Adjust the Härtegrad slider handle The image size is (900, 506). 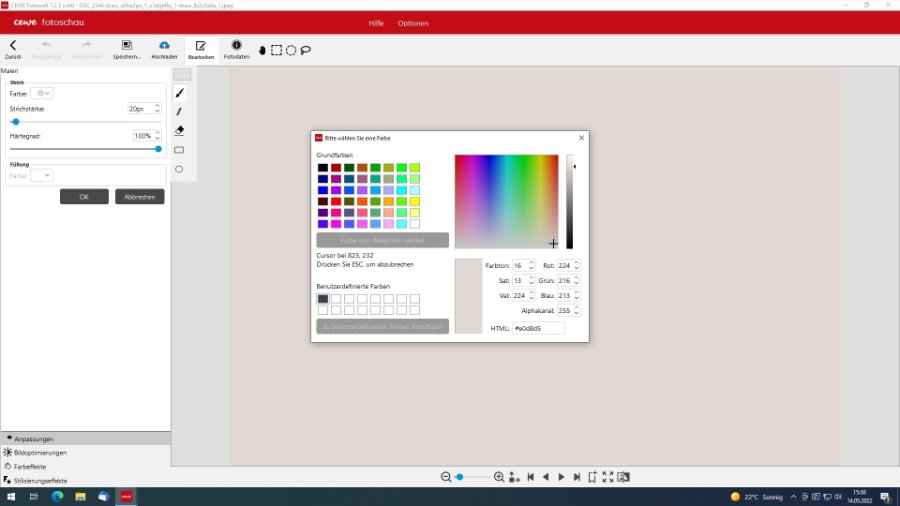158,149
